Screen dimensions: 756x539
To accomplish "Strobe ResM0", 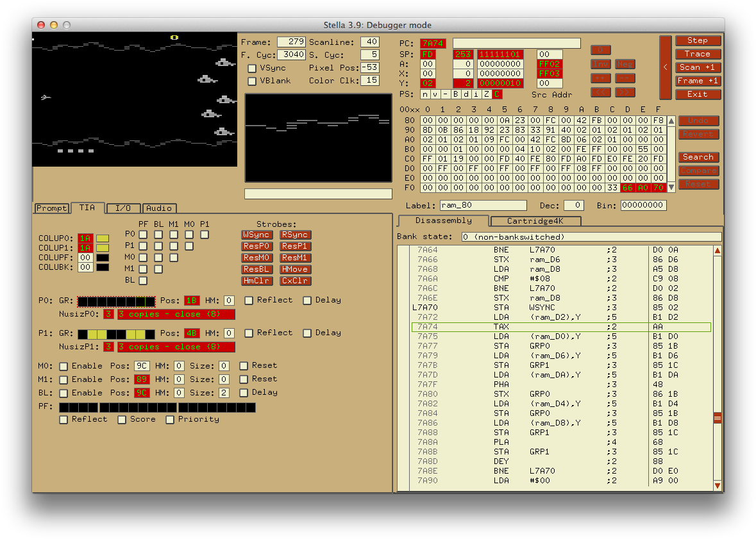I will pos(257,258).
